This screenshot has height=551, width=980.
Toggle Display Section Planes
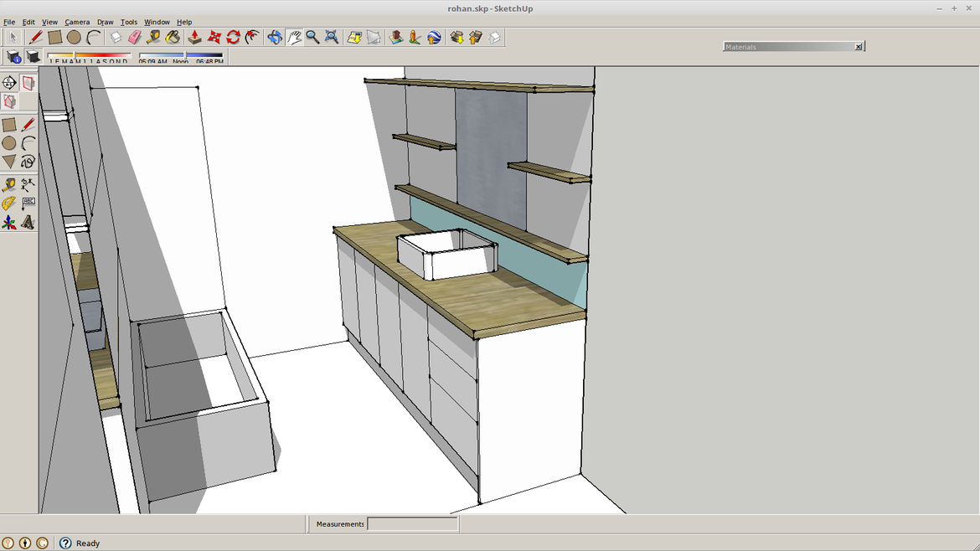point(28,83)
